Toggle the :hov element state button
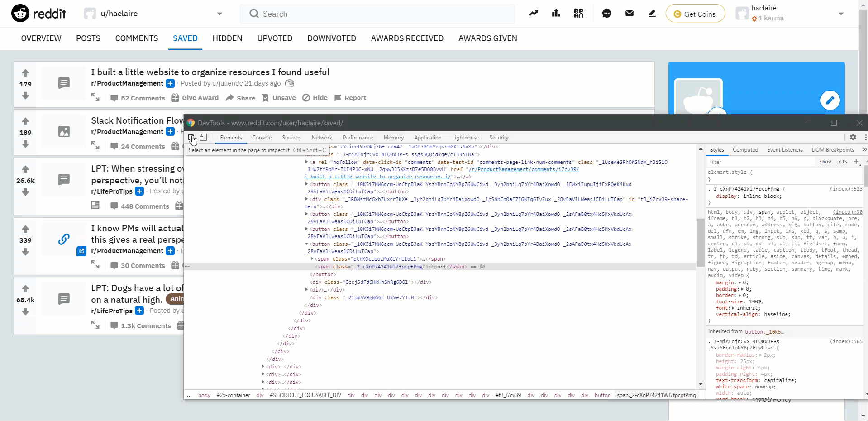 pos(825,162)
